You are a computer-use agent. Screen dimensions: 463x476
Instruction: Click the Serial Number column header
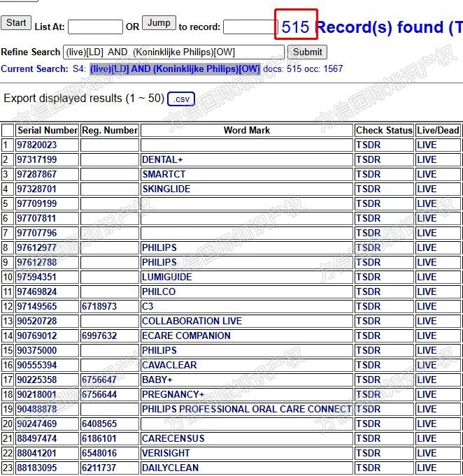coord(48,131)
